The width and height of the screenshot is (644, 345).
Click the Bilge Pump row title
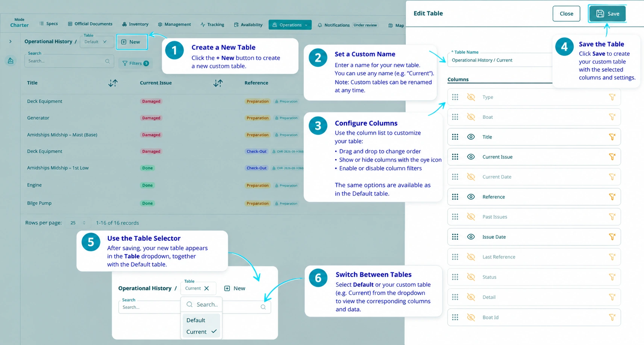click(39, 203)
